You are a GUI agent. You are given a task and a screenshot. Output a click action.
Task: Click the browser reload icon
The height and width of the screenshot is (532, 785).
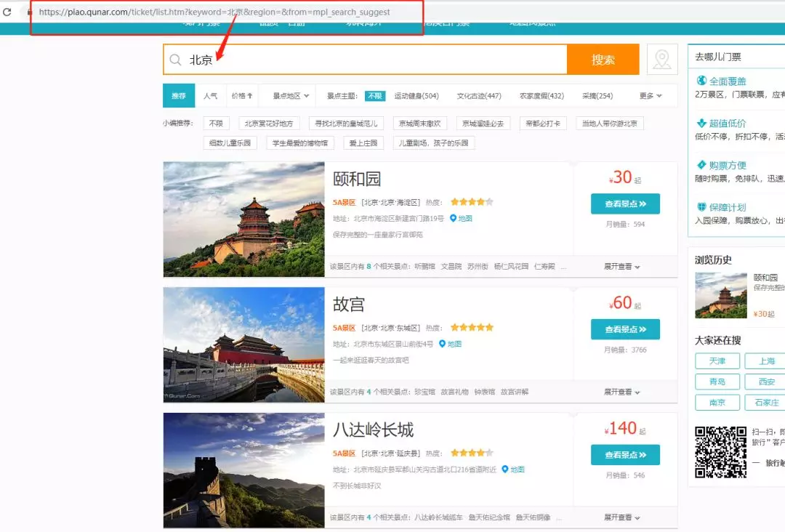click(x=9, y=12)
